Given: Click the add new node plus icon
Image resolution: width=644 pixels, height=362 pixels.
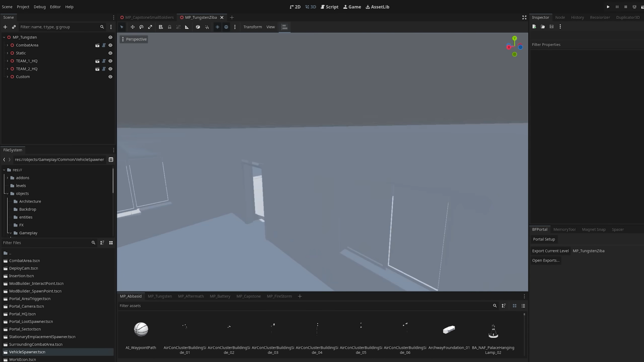Looking at the screenshot, I should (5, 27).
